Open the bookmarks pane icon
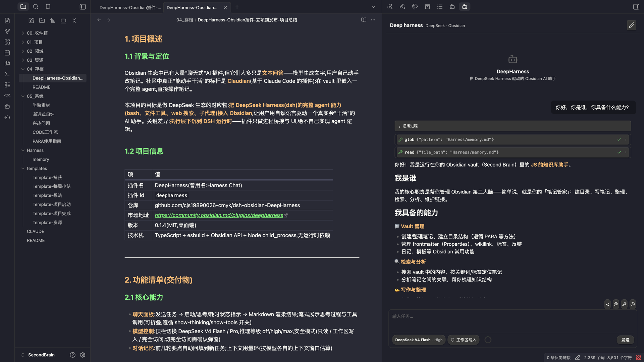644x362 pixels. [48, 7]
